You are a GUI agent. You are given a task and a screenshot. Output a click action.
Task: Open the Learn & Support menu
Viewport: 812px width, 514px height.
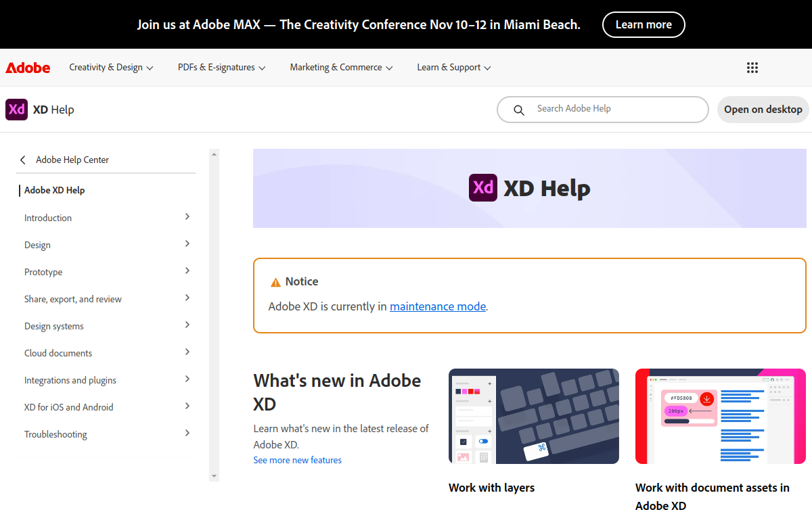(453, 68)
